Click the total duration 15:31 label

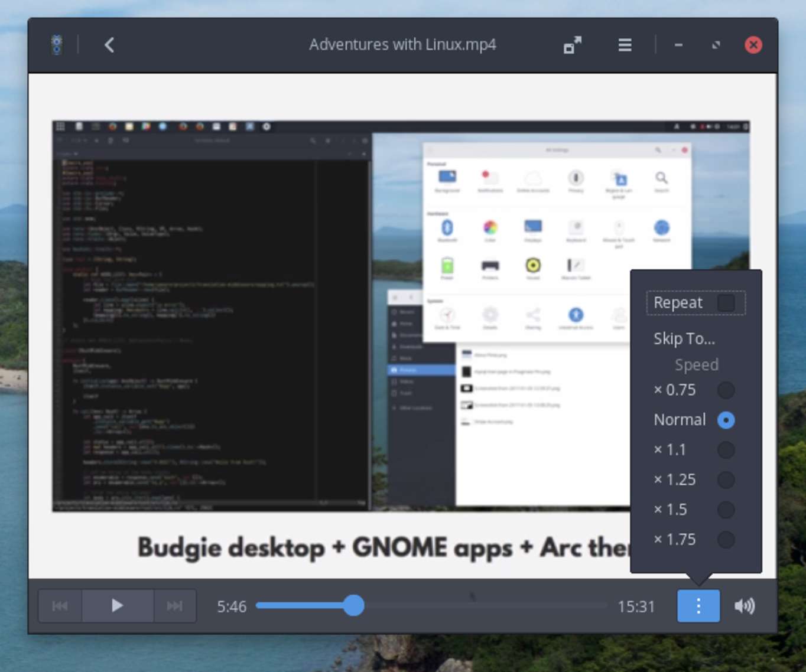click(636, 606)
